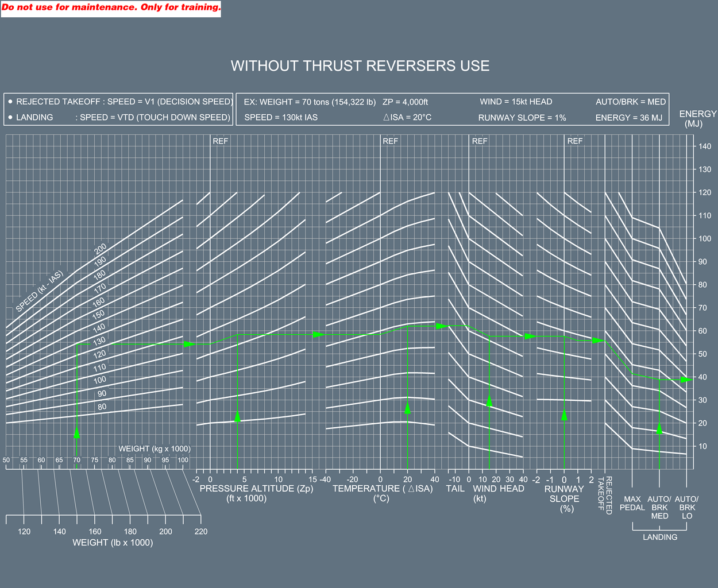This screenshot has width=718, height=588.
Task: Click the green up arrow in temperature panel
Action: click(x=407, y=408)
